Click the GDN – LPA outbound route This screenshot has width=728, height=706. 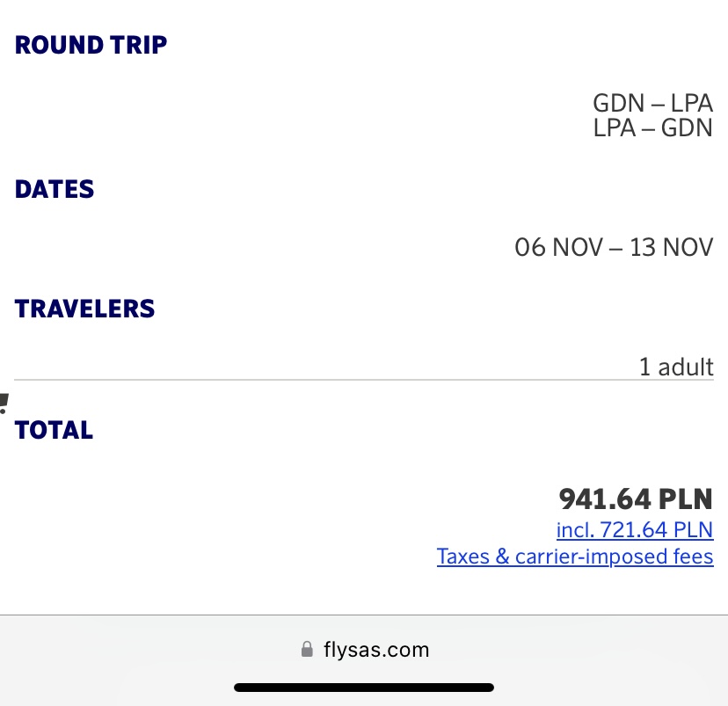coord(652,103)
